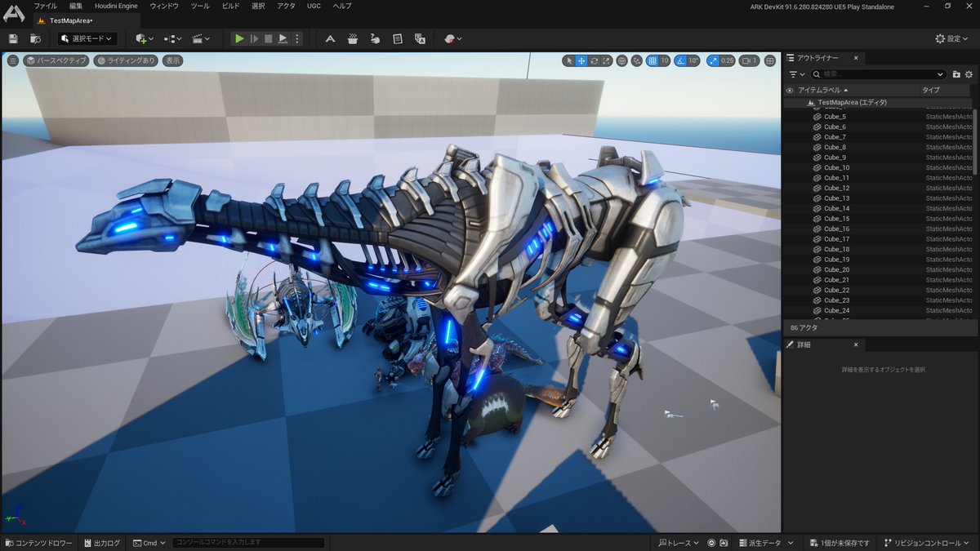The width and height of the screenshot is (980, 551).
Task: Click the document sheet toolbar icon
Action: (x=397, y=38)
